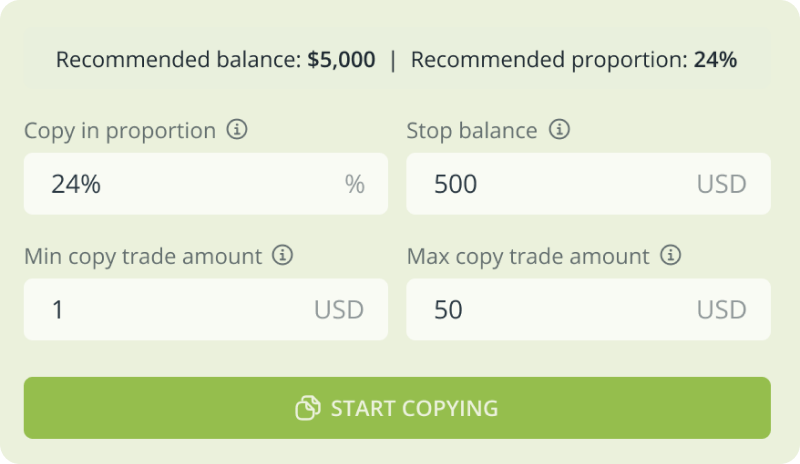Click info icon next to Max copy trade amount
The image size is (800, 464).
coord(670,255)
